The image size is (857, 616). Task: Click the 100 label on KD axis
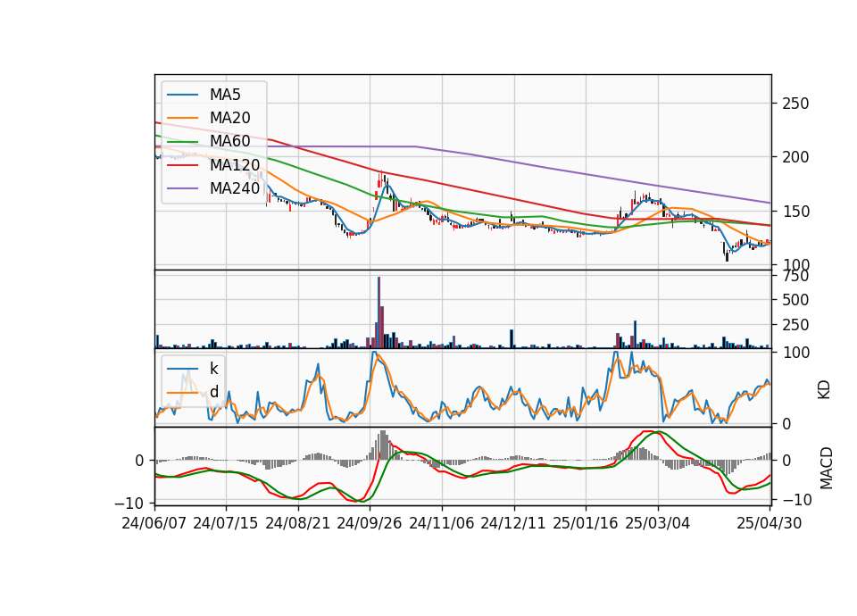(x=795, y=353)
